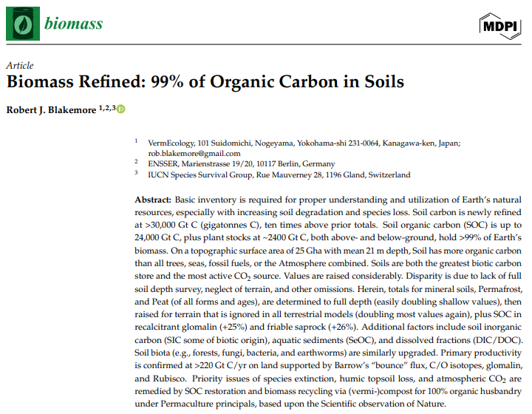Click affiliation footnote marker 1
The image size is (532, 414).
tap(137, 140)
